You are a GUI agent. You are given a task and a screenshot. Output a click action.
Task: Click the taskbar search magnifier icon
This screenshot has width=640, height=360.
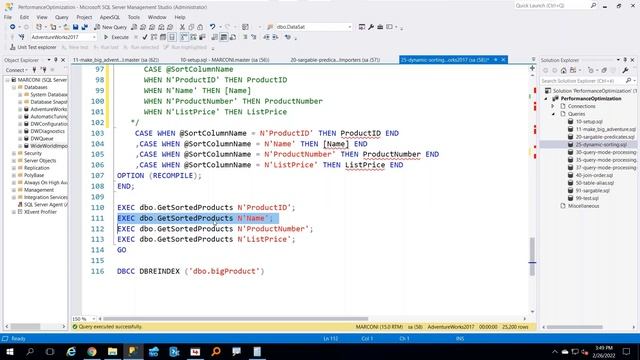30,351
